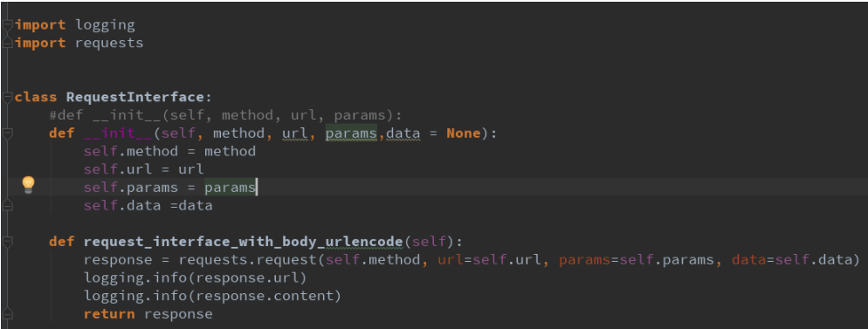
Task: Fold the __init__ method in gutter
Action: click(7, 134)
